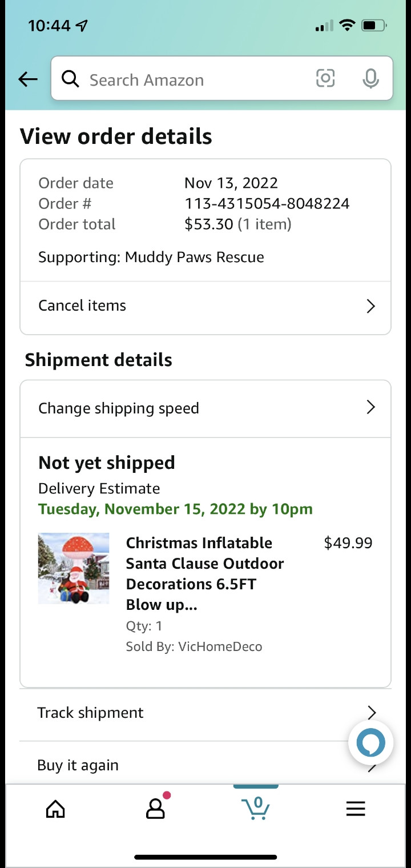Expand the Change shipping speed chevron
The height and width of the screenshot is (868, 411).
[370, 408]
